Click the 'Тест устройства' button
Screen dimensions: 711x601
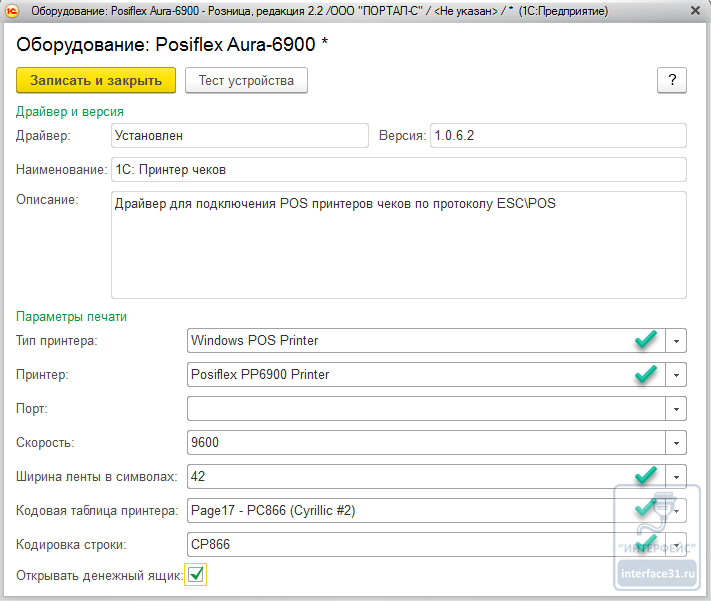tap(246, 80)
